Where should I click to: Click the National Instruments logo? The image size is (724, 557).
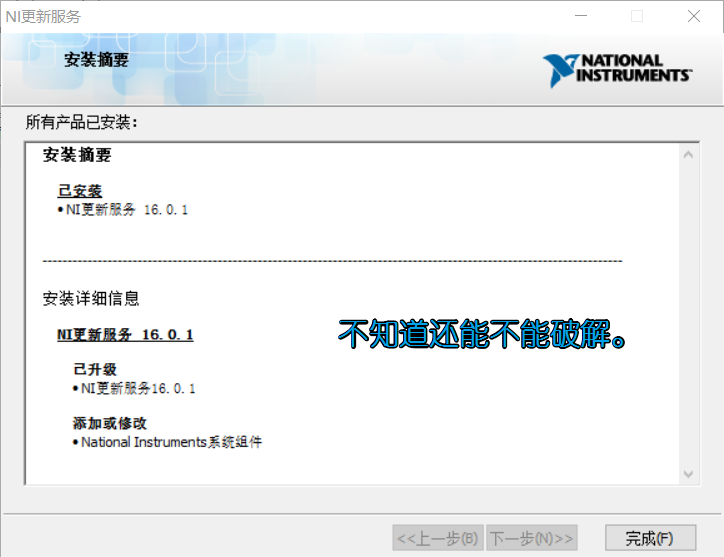[617, 70]
